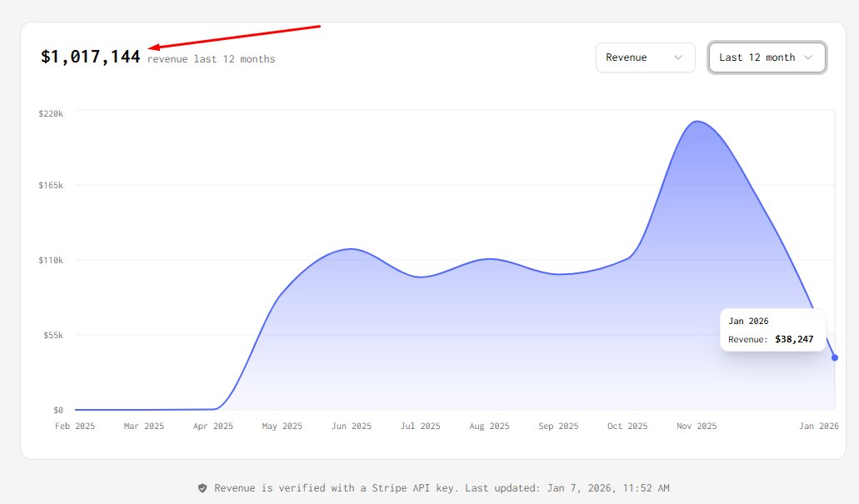
Task: Click the Feb 2025 axis label
Action: pos(75,426)
